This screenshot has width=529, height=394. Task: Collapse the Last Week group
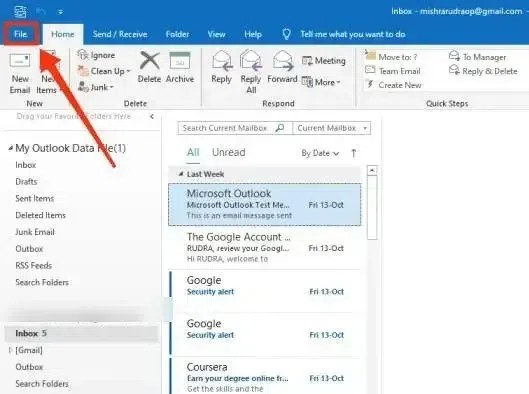point(181,174)
